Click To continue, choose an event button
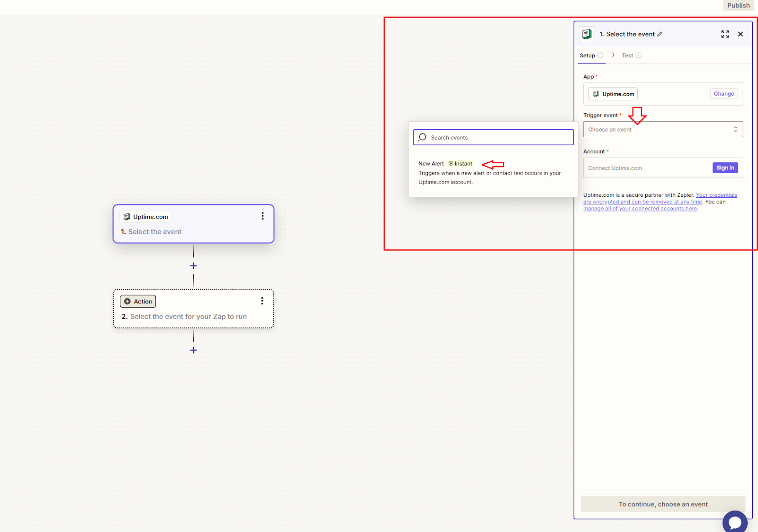 [663, 504]
